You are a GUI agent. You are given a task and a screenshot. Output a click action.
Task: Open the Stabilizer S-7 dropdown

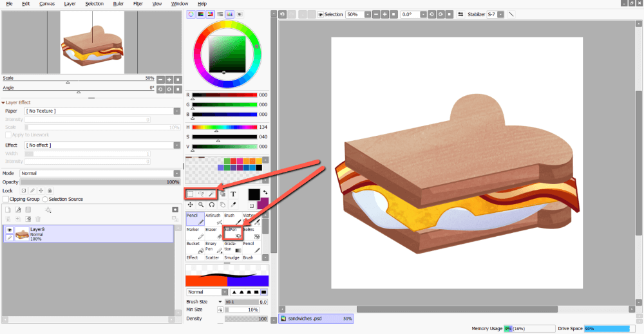[x=500, y=14]
